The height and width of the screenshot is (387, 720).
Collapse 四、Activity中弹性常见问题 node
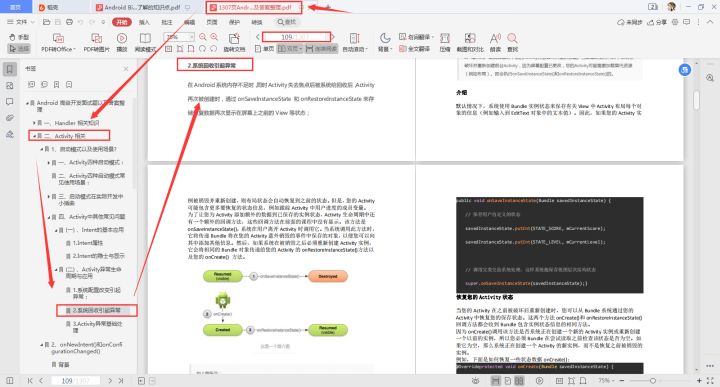pos(49,217)
